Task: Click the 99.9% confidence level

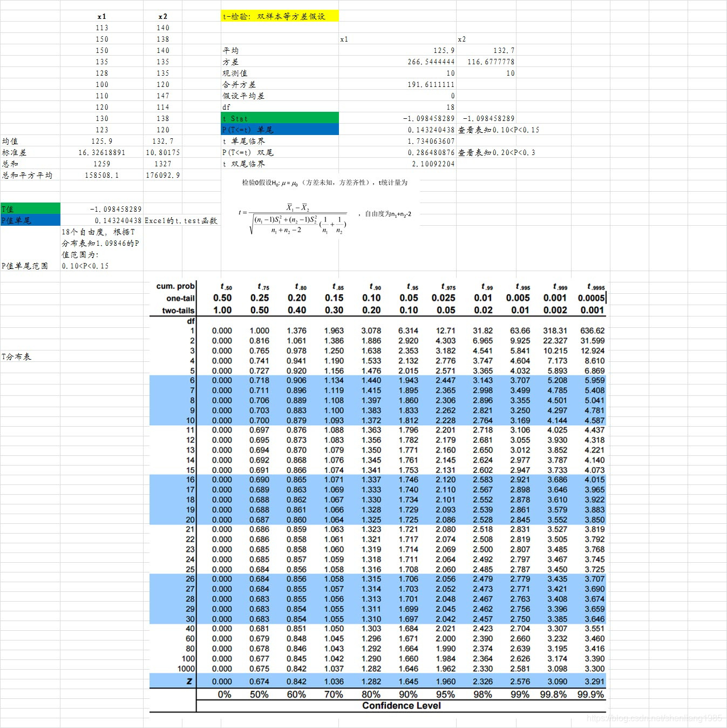Action: (x=590, y=695)
